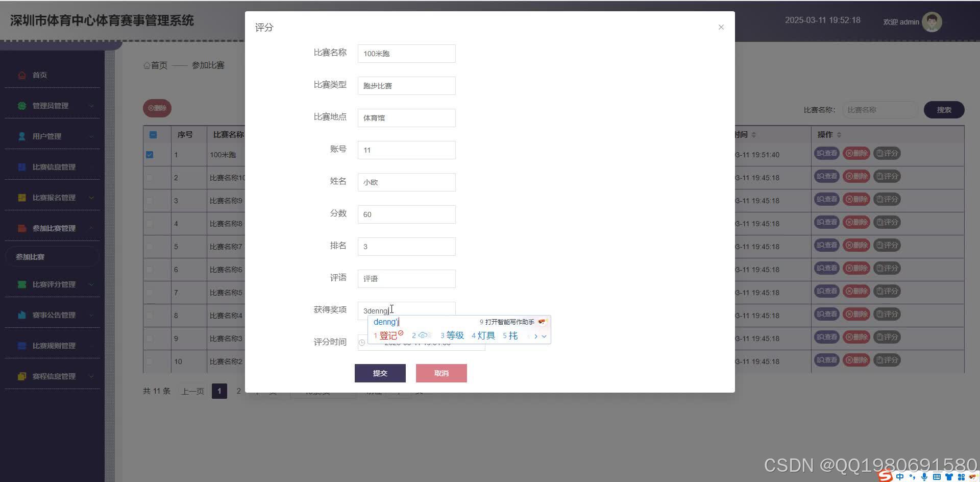Screen dimensions: 980x482
Task: Click the clock icon in 评分时间 field
Action: [362, 342]
